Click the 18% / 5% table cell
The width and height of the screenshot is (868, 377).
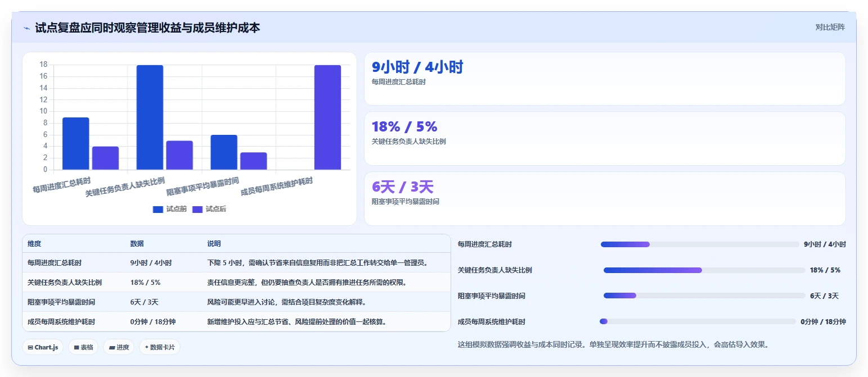pyautogui.click(x=145, y=282)
